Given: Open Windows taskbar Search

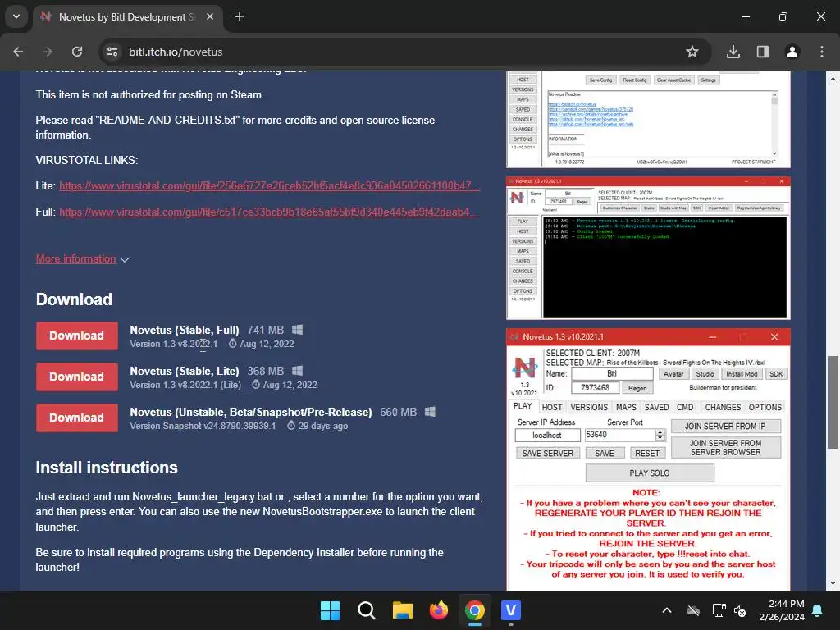Looking at the screenshot, I should [x=367, y=610].
